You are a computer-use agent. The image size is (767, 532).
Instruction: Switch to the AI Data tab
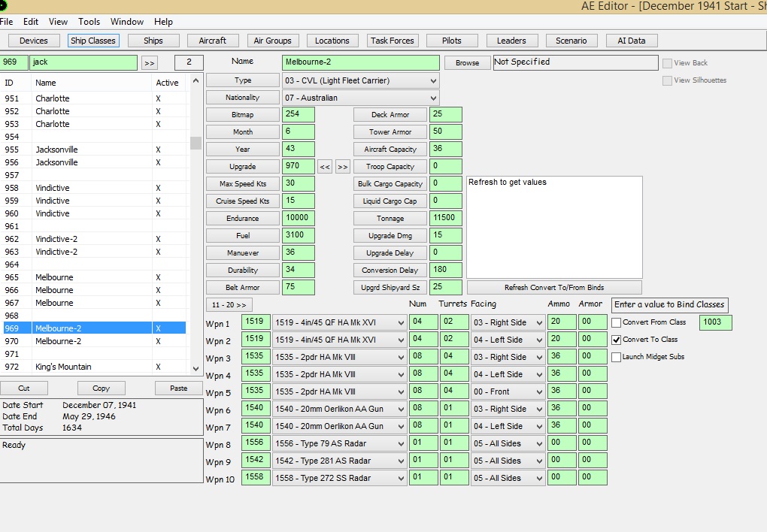point(632,41)
